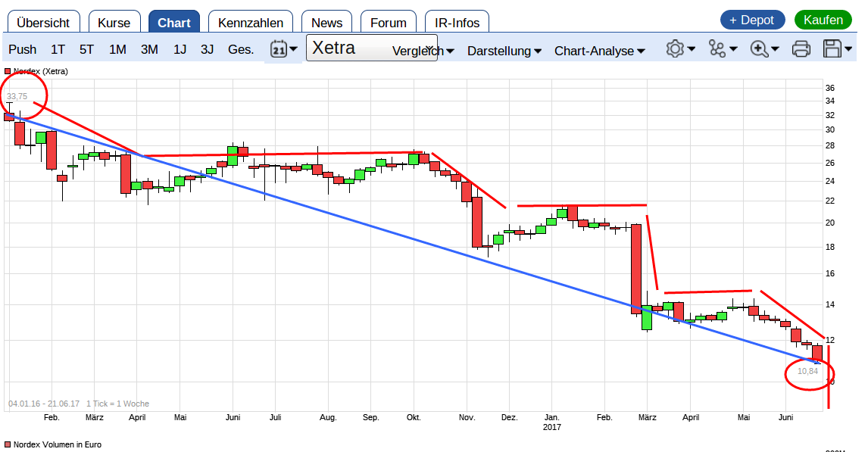Screen dimensions: 868x452
Task: Set chart range to 1J
Action: pos(180,50)
